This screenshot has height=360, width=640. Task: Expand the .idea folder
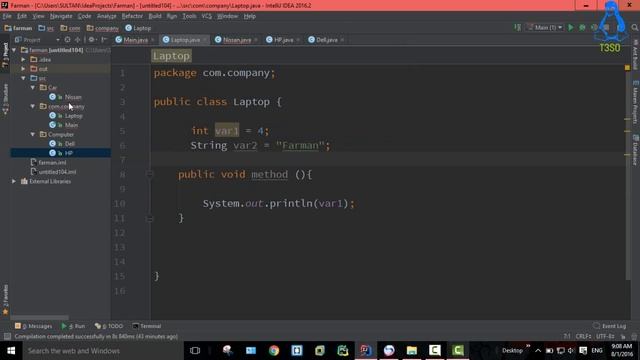coord(24,59)
